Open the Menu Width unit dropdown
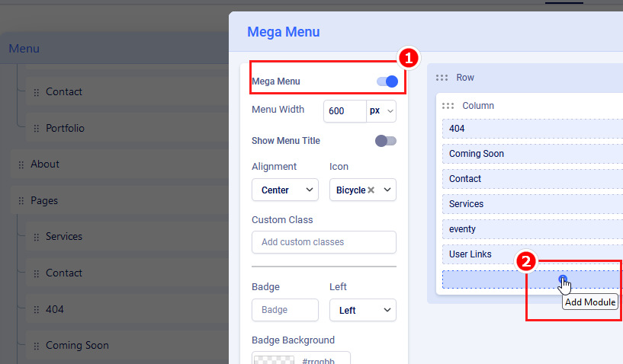This screenshot has width=623, height=364. (x=382, y=110)
